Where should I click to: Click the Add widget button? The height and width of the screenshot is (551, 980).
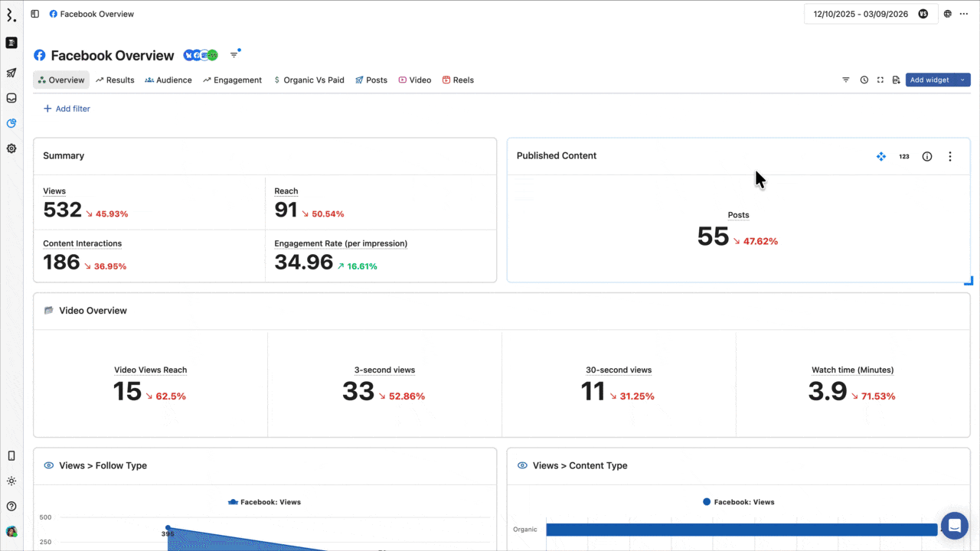(929, 80)
